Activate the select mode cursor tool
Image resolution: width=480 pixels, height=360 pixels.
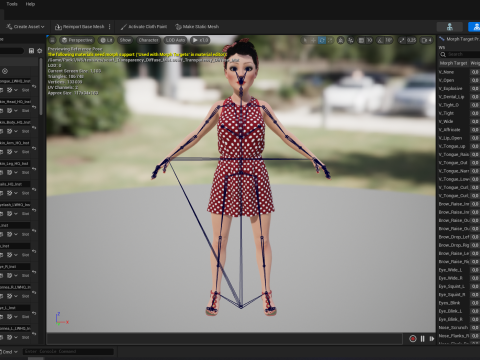click(305, 40)
